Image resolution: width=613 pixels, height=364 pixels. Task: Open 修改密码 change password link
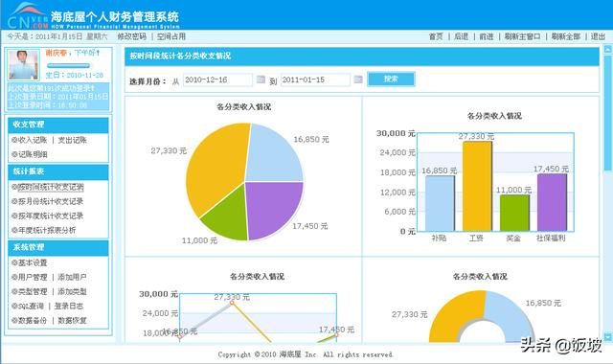132,36
